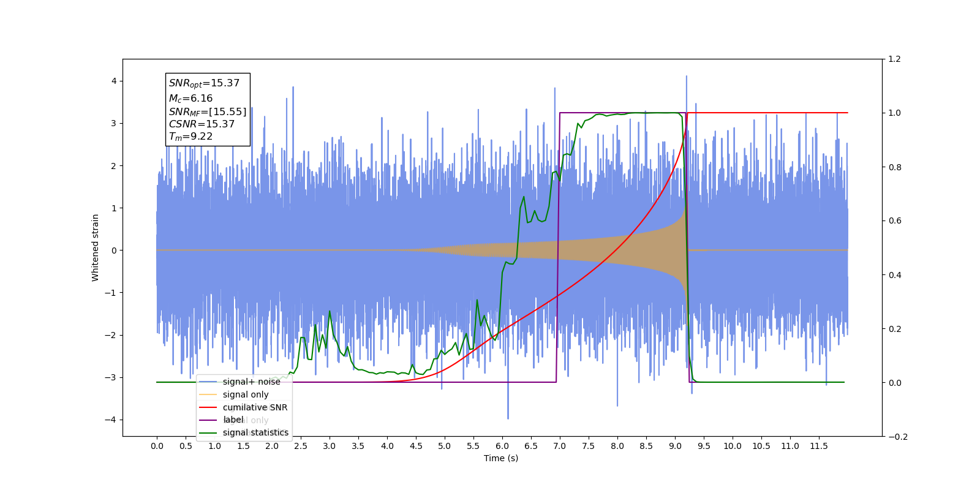Click the 4 tick on the left axis

click(114, 81)
